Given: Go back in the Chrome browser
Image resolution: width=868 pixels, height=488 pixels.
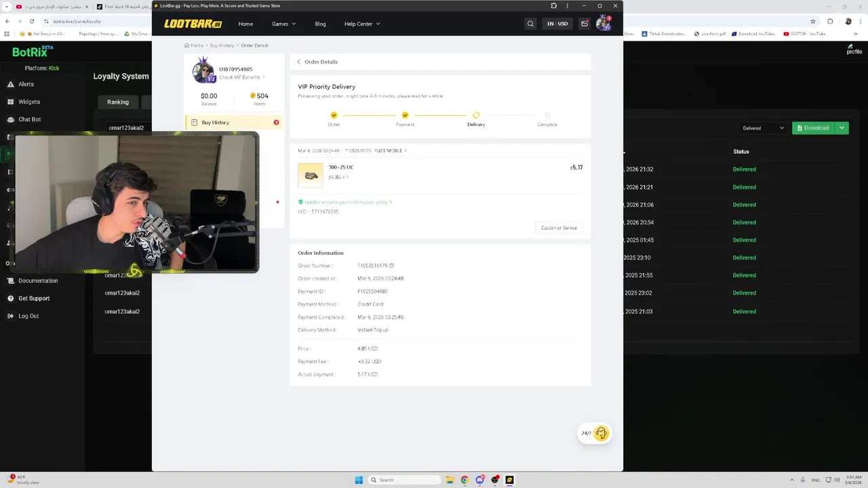Looking at the screenshot, I should click(7, 21).
